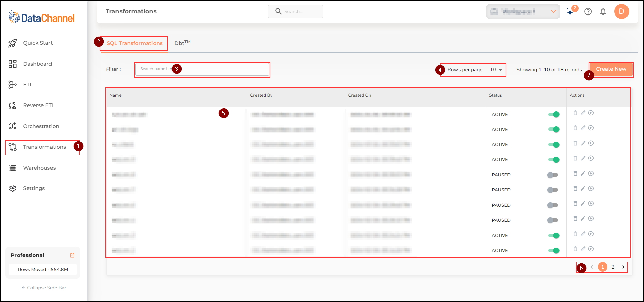Open Quick Start from the rocket icon

click(13, 43)
